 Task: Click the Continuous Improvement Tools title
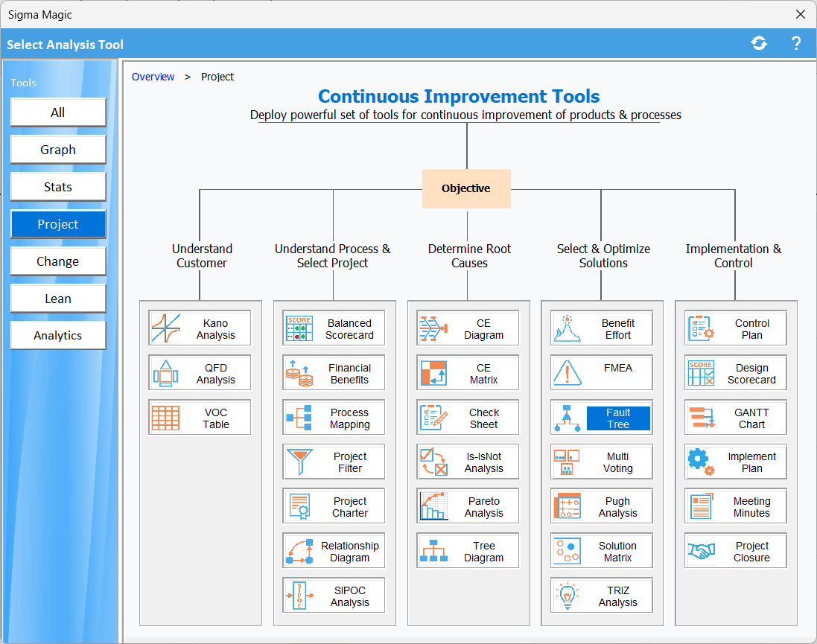click(459, 96)
